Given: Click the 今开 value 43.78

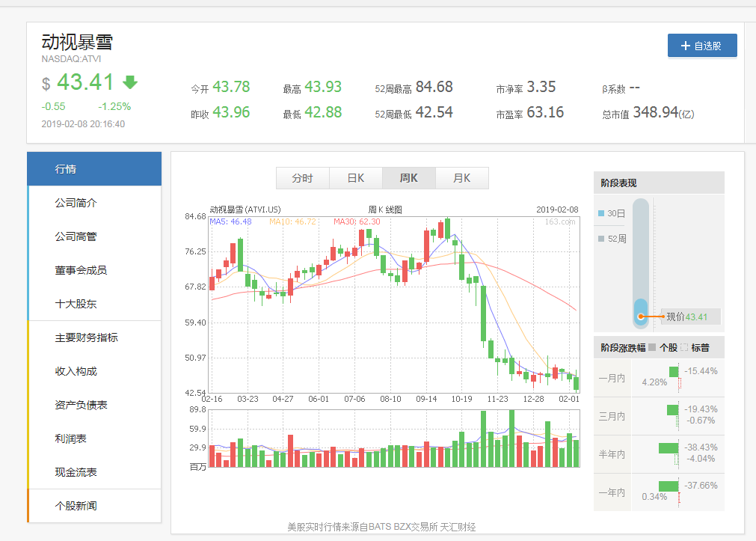Looking at the screenshot, I should pyautogui.click(x=231, y=87).
